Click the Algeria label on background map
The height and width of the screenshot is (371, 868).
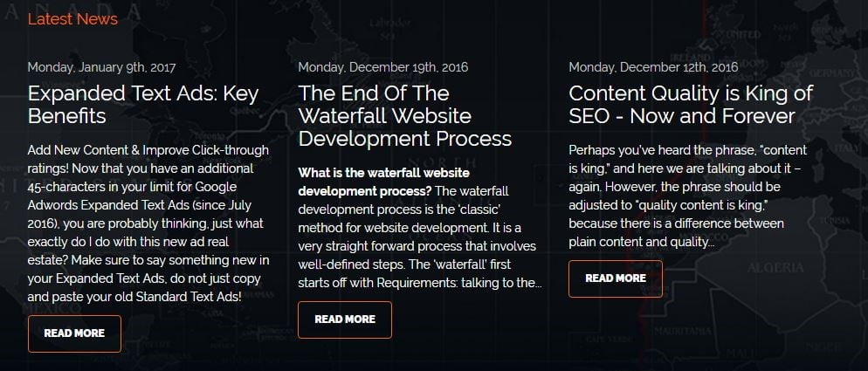click(x=775, y=268)
